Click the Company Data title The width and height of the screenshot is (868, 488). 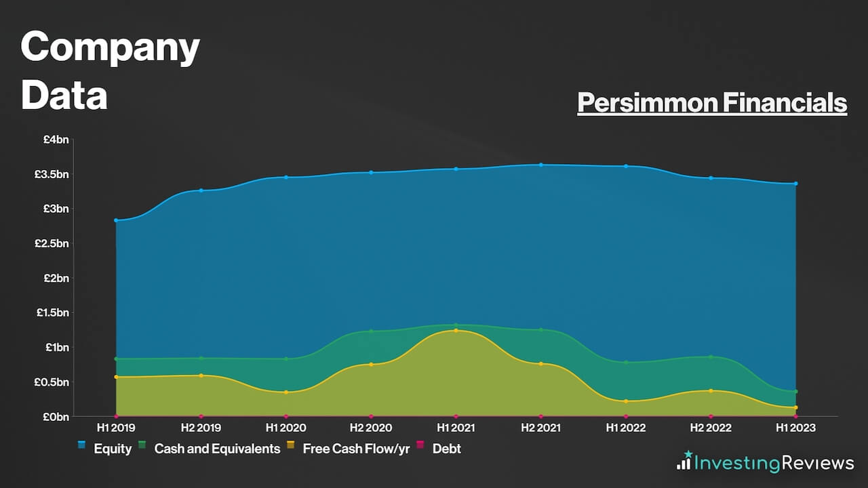pos(110,71)
